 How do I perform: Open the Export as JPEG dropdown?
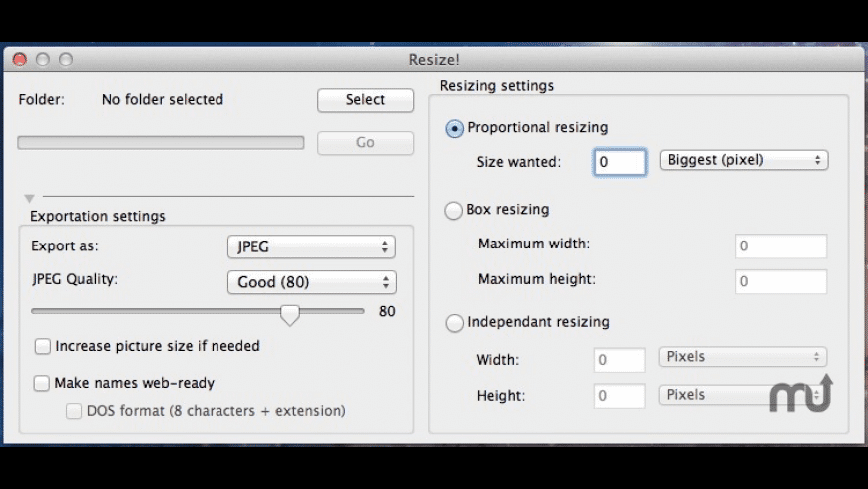point(311,246)
